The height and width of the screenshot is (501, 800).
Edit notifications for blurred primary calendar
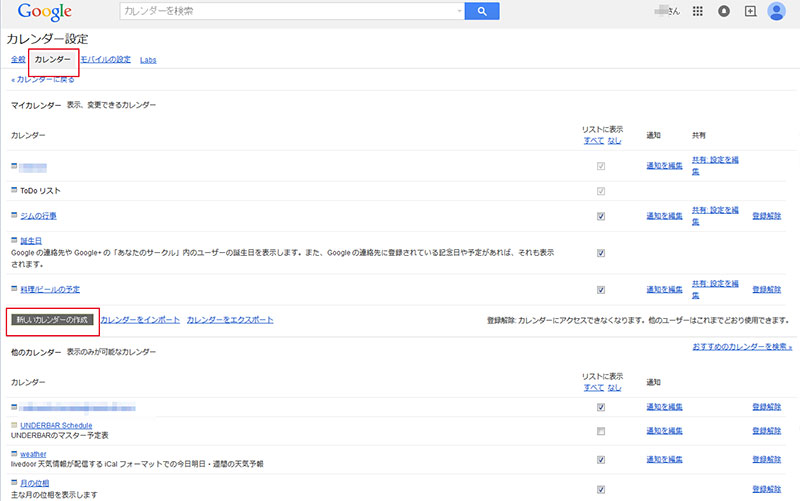click(x=664, y=165)
